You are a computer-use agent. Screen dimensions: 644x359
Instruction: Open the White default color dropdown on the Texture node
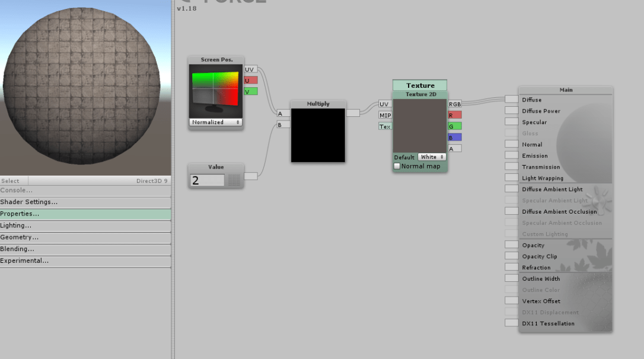pos(431,157)
